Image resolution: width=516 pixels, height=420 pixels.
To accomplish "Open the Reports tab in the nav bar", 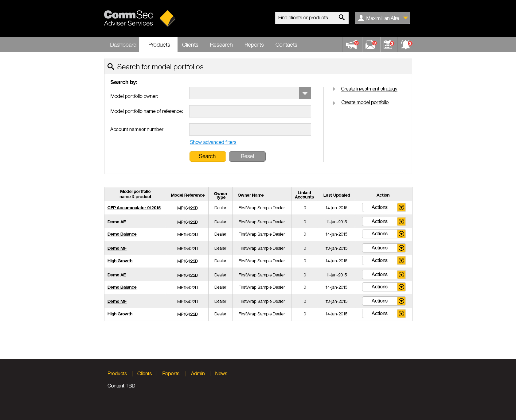I will pyautogui.click(x=254, y=45).
